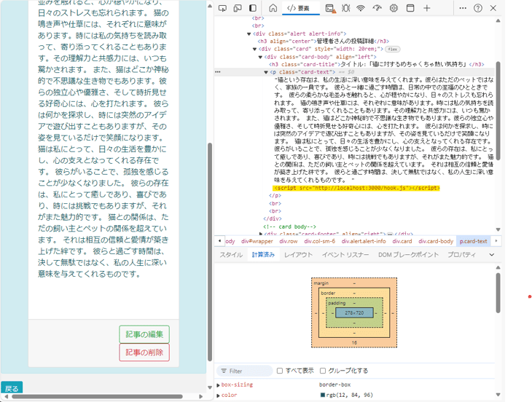Select the highlighted script hook.js line
This screenshot has width=532, height=402.
356,188
